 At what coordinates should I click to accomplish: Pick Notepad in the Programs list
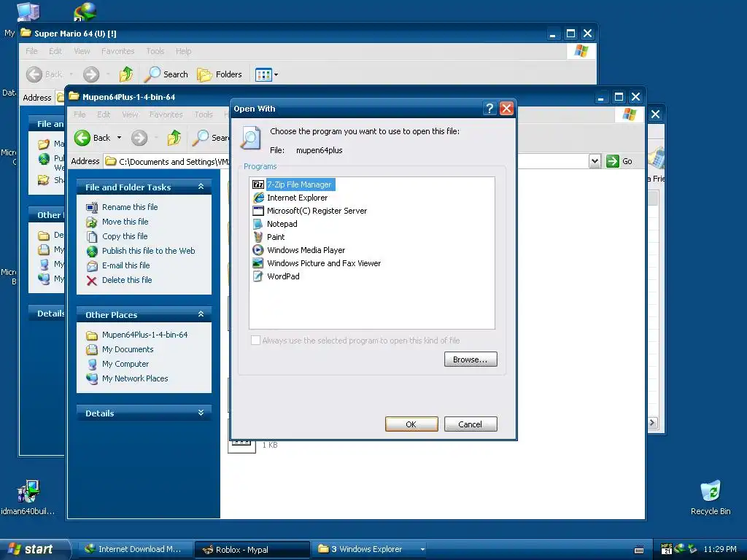(282, 224)
